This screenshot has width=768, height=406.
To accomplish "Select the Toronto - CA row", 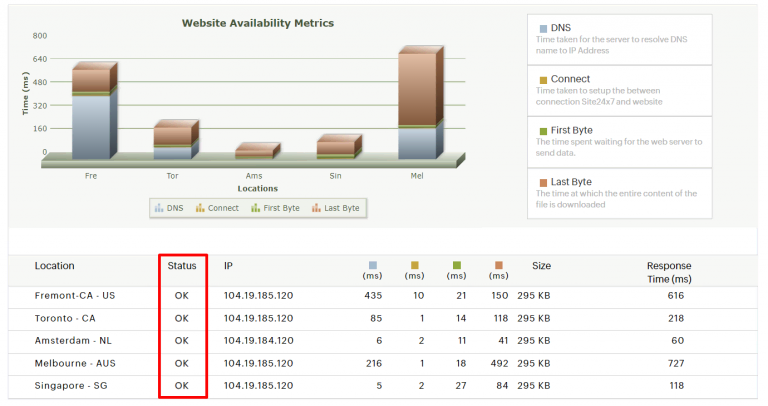I will click(383, 318).
